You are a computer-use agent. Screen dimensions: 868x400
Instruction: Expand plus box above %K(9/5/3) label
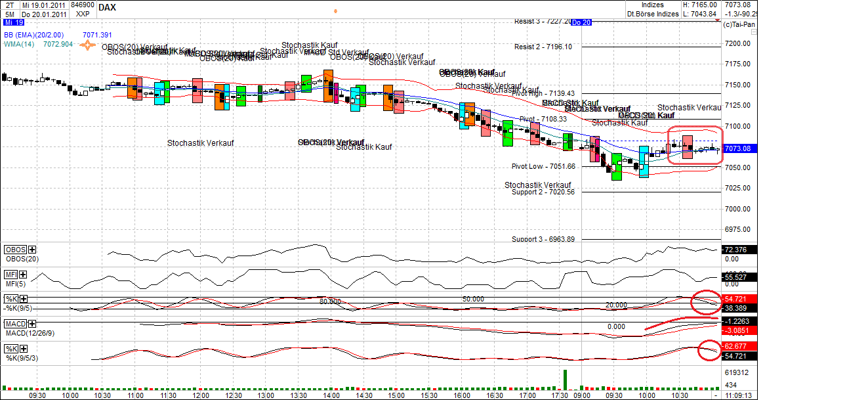point(23,349)
